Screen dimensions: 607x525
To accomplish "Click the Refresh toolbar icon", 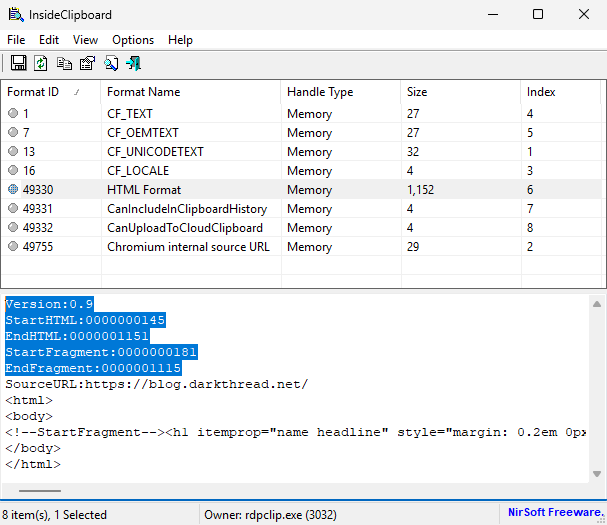I will [41, 63].
